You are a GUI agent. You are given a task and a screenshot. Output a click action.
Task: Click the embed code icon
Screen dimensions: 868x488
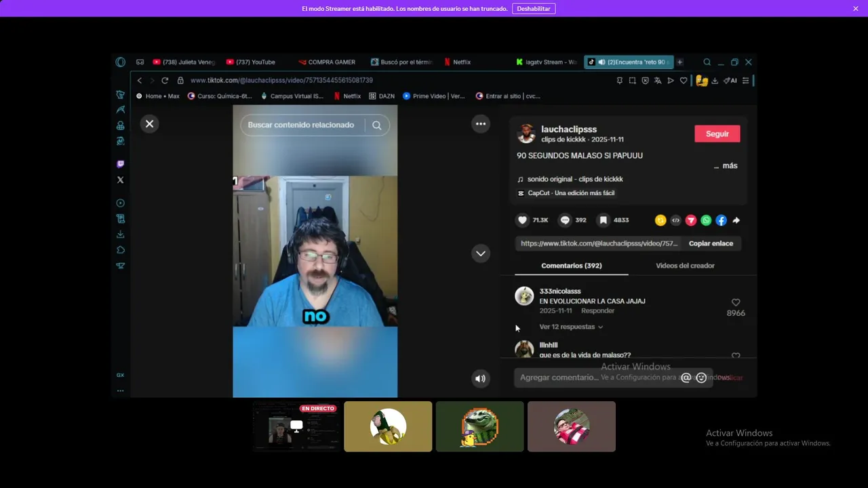click(x=675, y=220)
